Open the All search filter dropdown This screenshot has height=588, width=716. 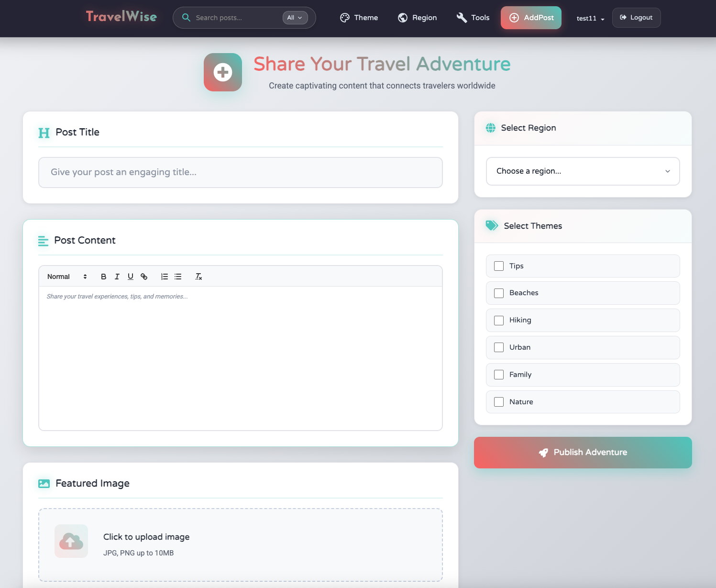[295, 18]
